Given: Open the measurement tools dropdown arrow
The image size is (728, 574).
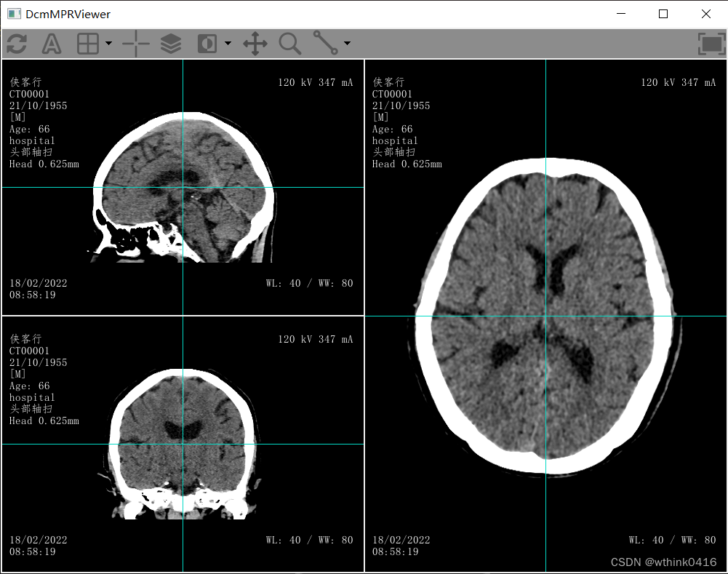Looking at the screenshot, I should pos(347,43).
